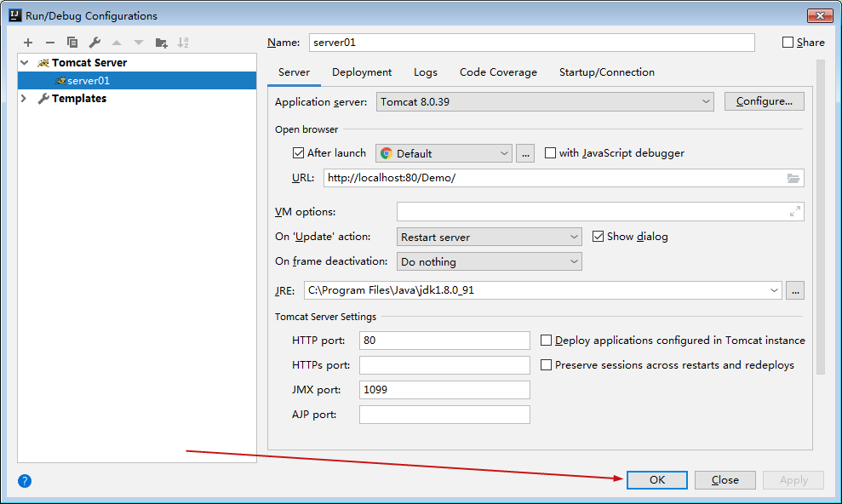This screenshot has height=504, width=842.
Task: Switch to the Code Coverage tab
Action: click(498, 72)
